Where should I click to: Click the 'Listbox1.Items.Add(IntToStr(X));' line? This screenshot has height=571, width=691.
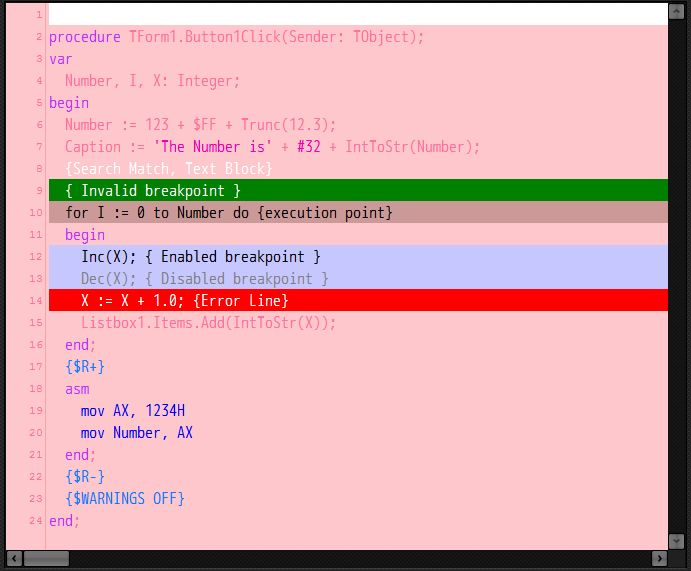pos(208,323)
